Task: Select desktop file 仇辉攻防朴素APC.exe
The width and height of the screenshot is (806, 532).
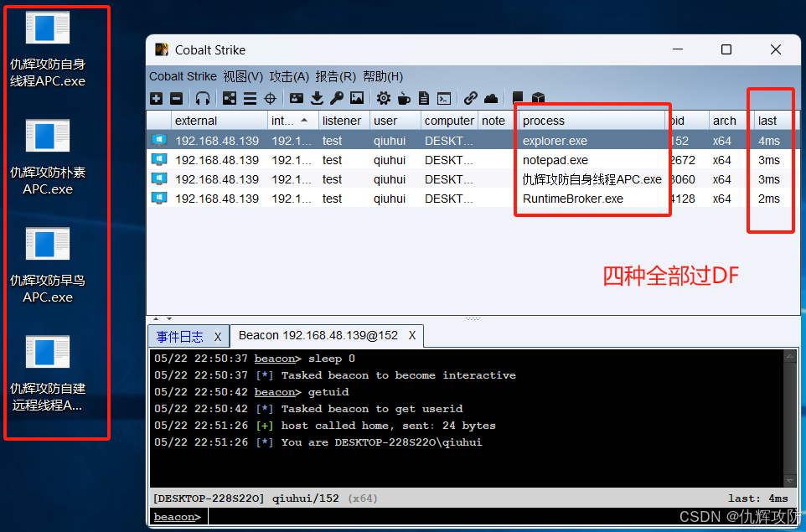Action: pyautogui.click(x=48, y=158)
